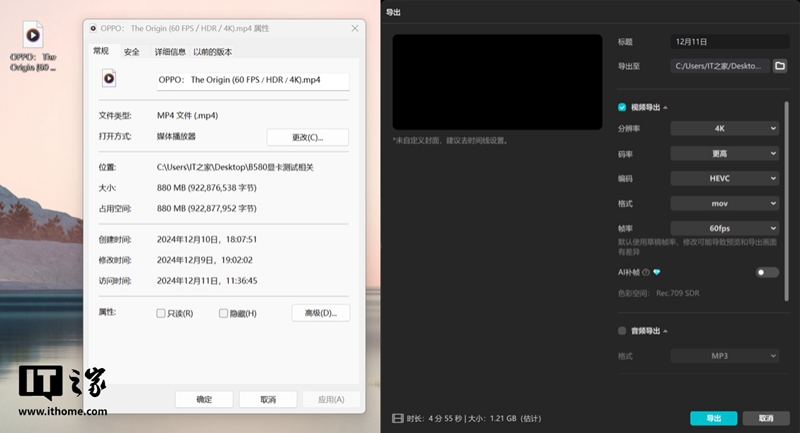The image size is (800, 433).
Task: Open the 分辨率 dropdown showing 4K
Action: [724, 128]
